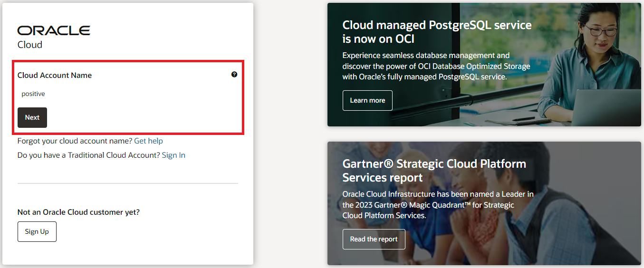Click the Oracle Cloud logo
The width and height of the screenshot is (644, 268).
point(54,38)
